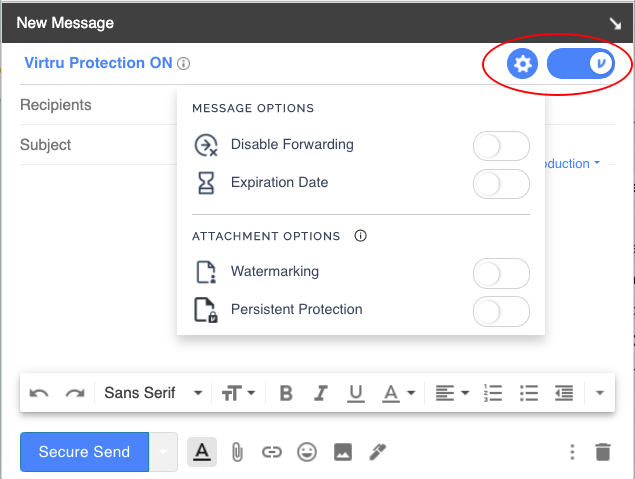Image resolution: width=635 pixels, height=479 pixels.
Task: Click the Virtru Protection ON label
Action: [98, 63]
